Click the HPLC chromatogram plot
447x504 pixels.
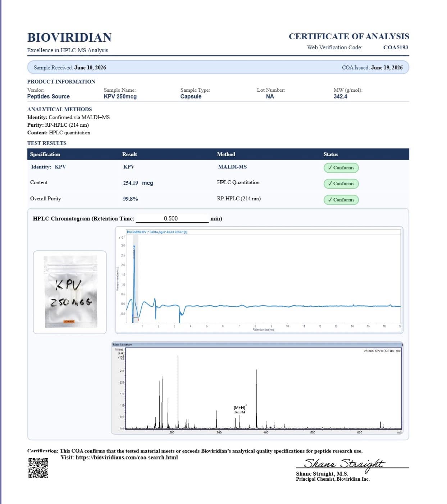tap(258, 280)
